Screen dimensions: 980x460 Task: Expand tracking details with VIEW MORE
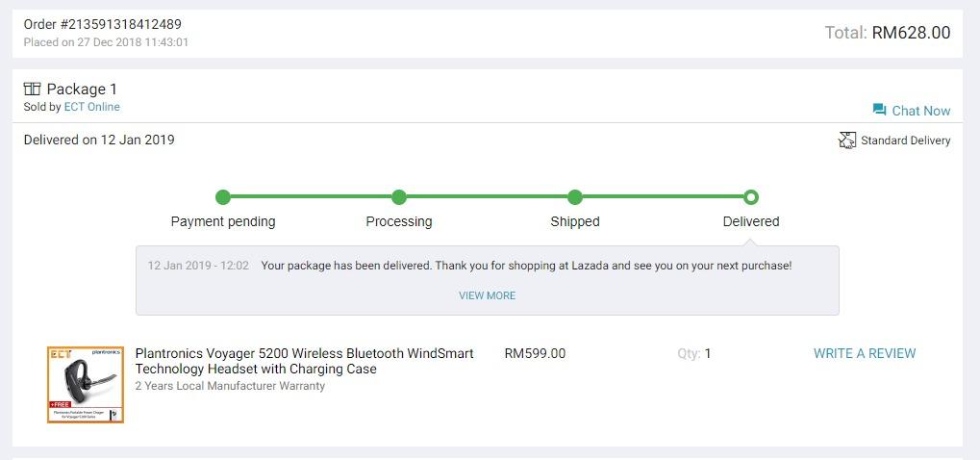click(487, 295)
